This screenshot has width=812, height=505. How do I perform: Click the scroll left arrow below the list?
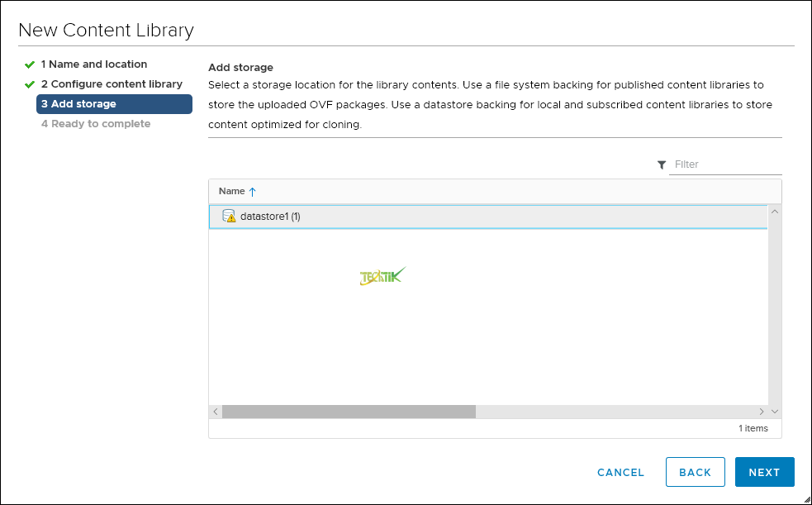[x=215, y=411]
